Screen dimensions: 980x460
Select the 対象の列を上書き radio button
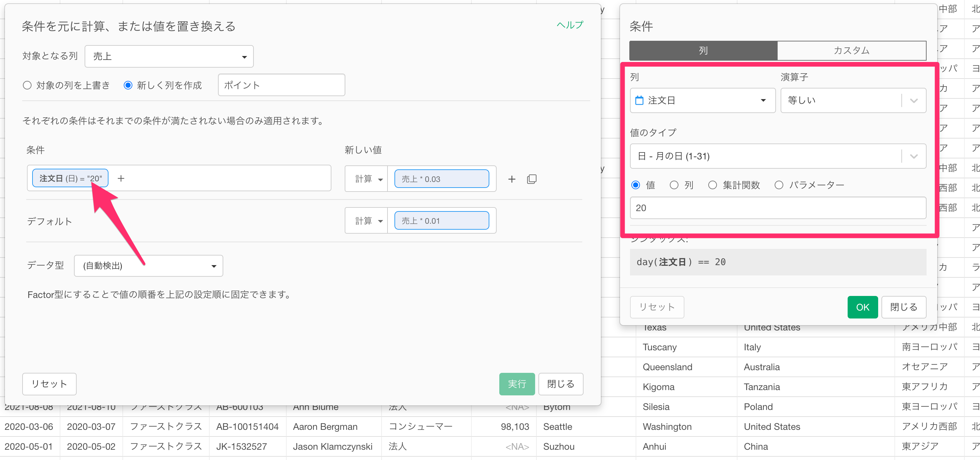click(27, 85)
